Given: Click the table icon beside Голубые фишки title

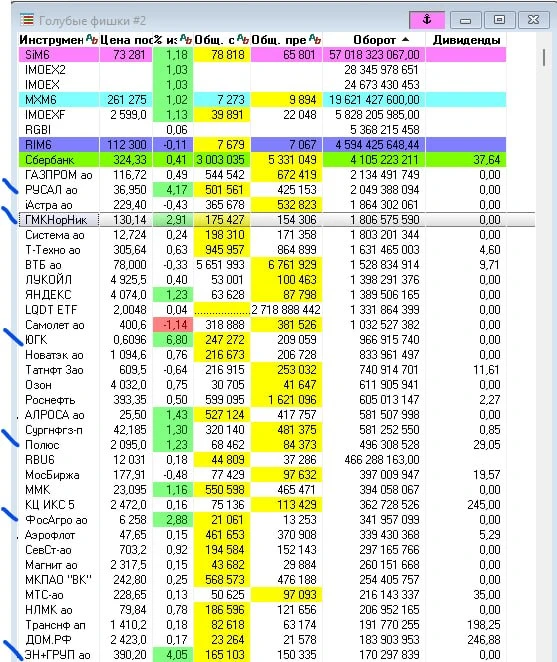Looking at the screenshot, I should pos(27,19).
